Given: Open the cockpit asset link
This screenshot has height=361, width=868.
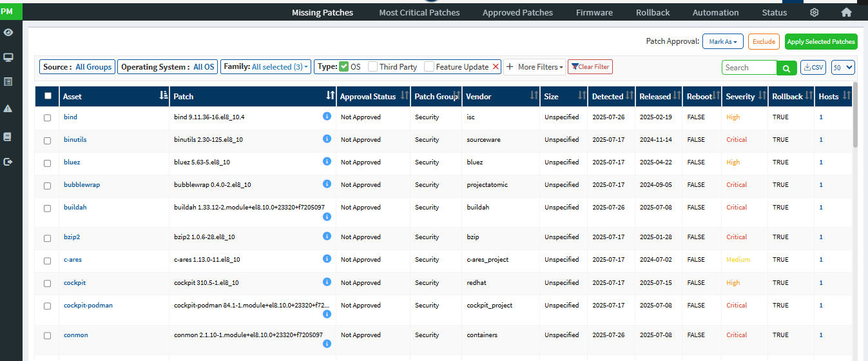Looking at the screenshot, I should [75, 283].
